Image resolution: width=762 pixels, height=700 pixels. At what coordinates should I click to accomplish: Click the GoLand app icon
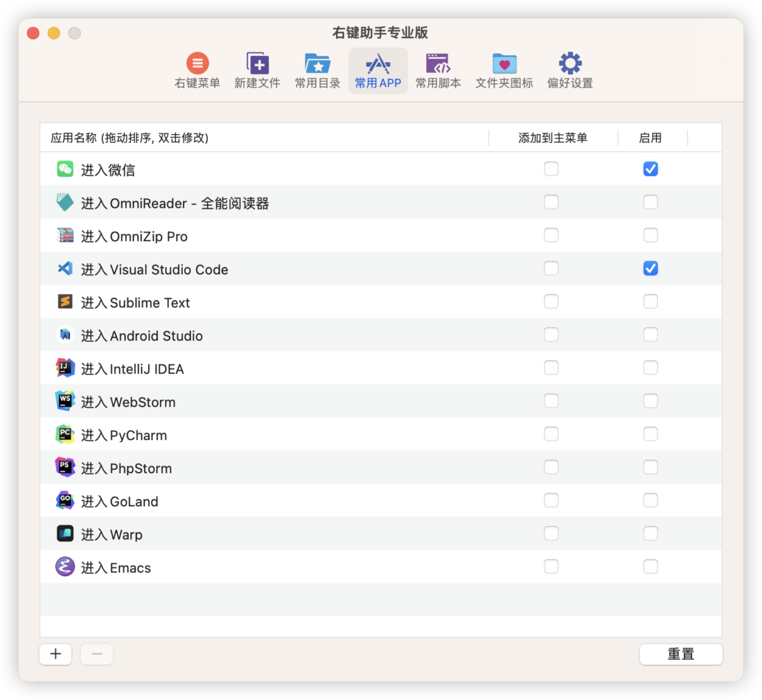point(65,501)
